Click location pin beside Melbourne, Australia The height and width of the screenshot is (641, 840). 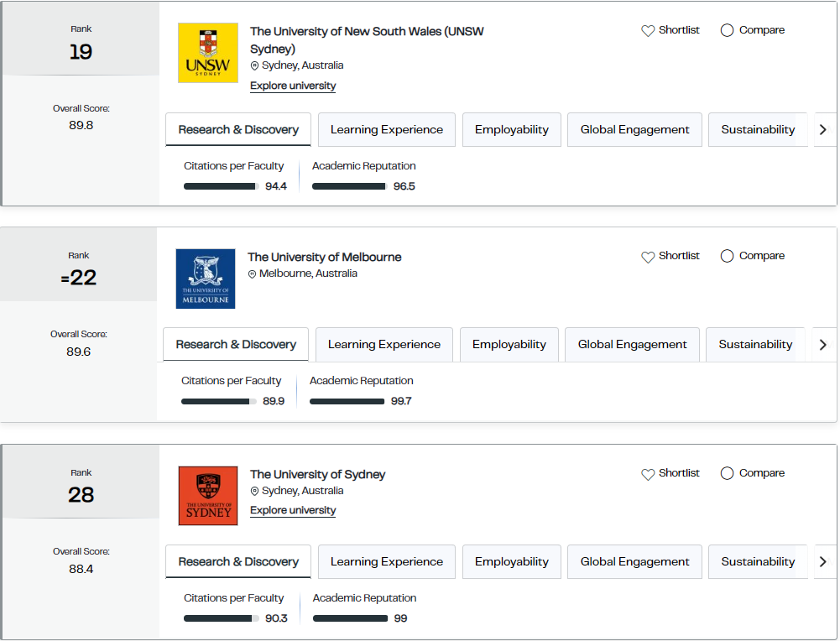[252, 274]
